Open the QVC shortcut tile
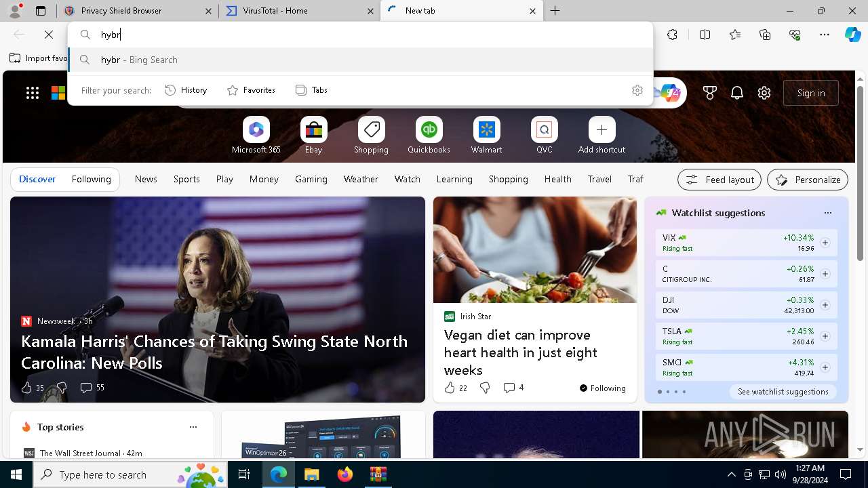 coord(544,136)
